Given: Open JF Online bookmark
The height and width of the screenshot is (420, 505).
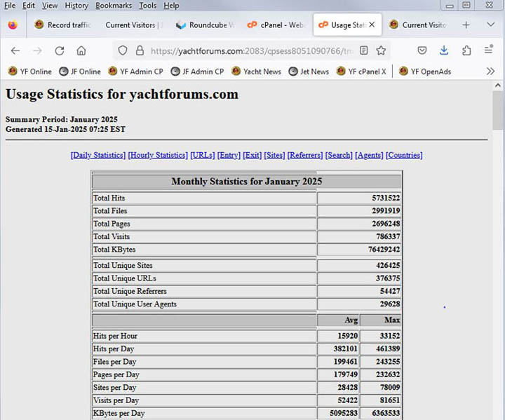Looking at the screenshot, I should (80, 72).
